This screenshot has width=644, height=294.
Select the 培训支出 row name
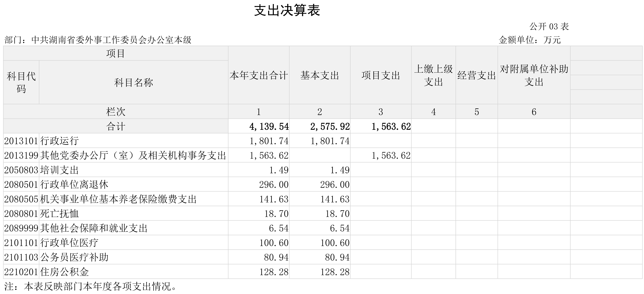[59, 170]
